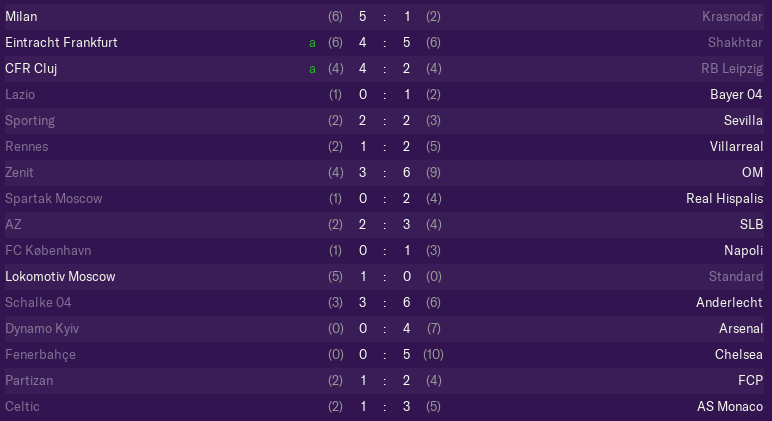The image size is (772, 421).
Task: Click the away-goals 'a' marker for CFR Cluj
Action: [x=312, y=69]
